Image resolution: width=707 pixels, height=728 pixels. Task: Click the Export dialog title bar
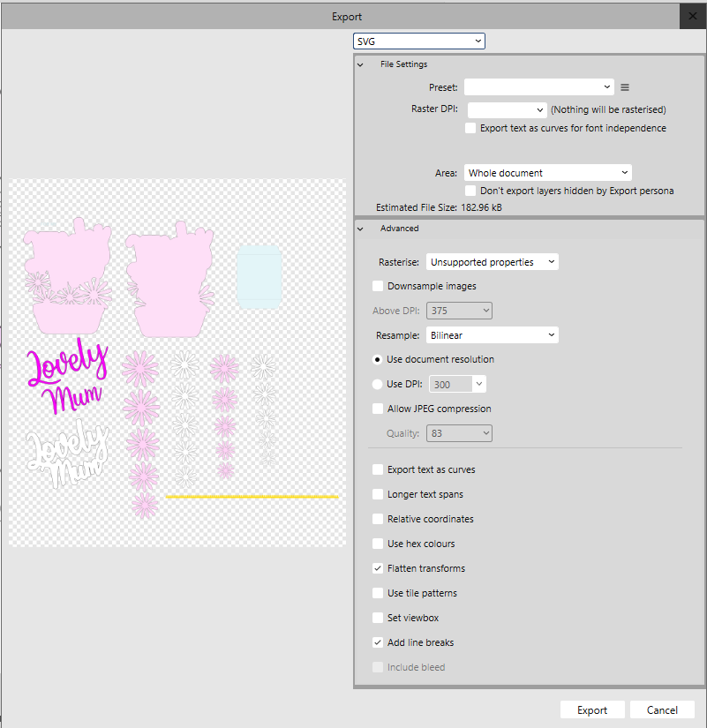coord(341,16)
